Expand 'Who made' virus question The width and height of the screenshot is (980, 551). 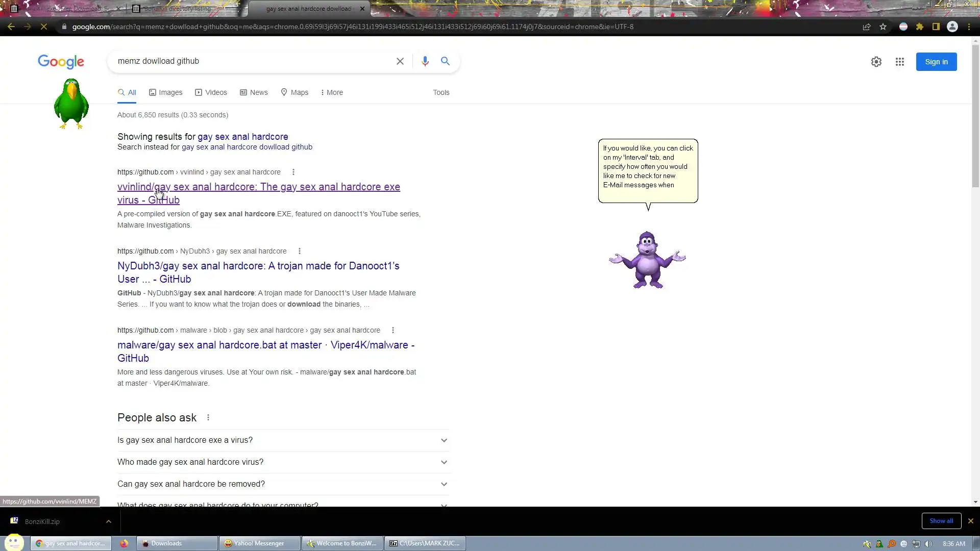click(444, 462)
